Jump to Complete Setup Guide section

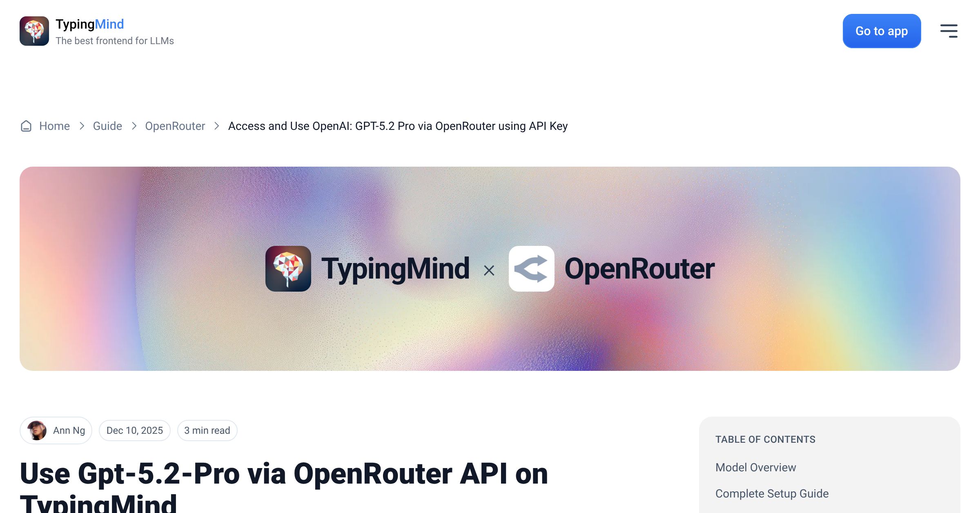coord(772,493)
